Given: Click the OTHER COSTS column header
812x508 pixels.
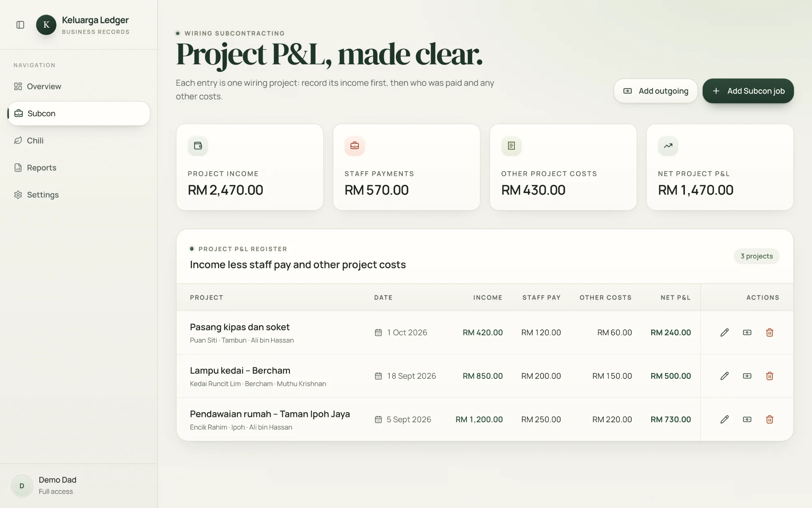Looking at the screenshot, I should point(606,297).
